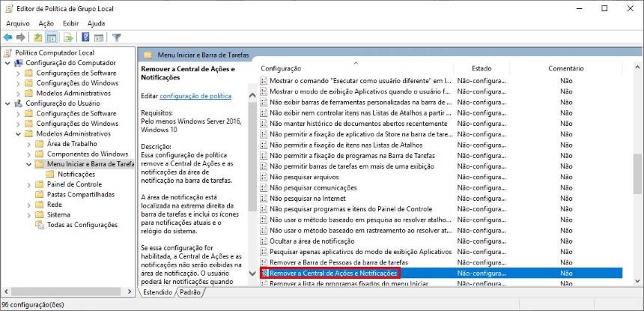Screen dimensions: 644x311
Task: Open the Exibir menu
Action: tap(70, 23)
